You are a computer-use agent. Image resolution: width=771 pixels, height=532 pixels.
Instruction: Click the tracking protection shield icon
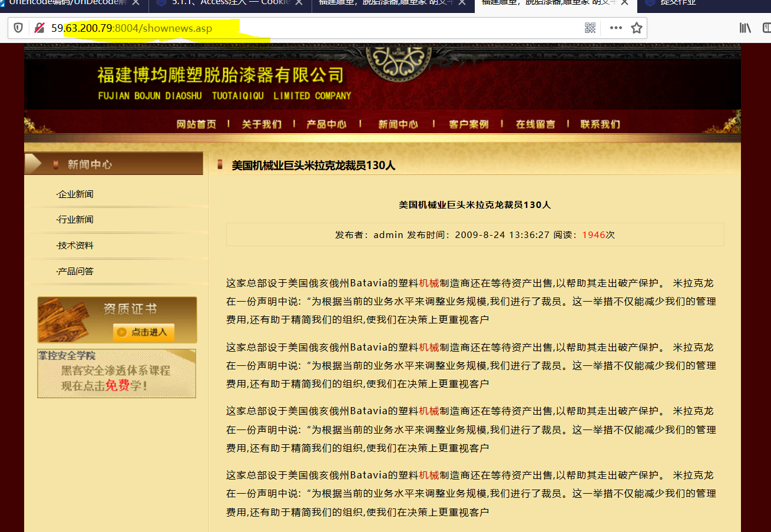pos(19,27)
